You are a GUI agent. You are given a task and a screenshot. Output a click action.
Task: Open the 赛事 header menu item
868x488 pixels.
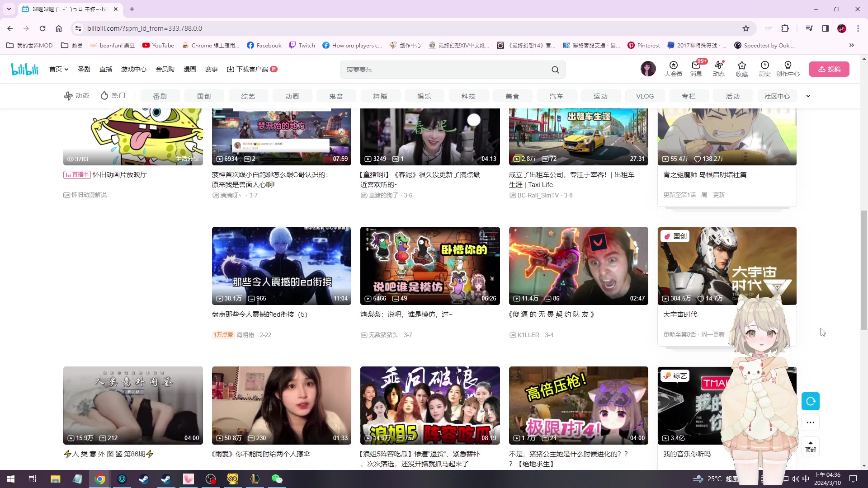pos(212,69)
